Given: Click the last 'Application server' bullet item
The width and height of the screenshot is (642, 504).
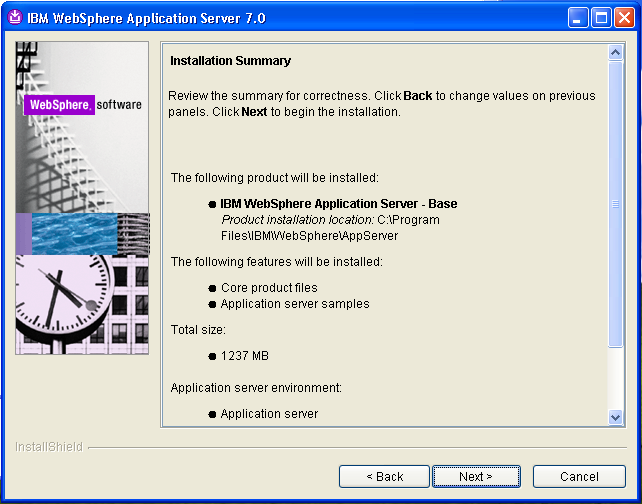Looking at the screenshot, I should [269, 414].
